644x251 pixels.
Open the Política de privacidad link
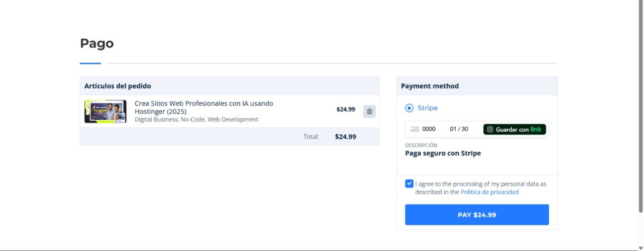tap(489, 192)
